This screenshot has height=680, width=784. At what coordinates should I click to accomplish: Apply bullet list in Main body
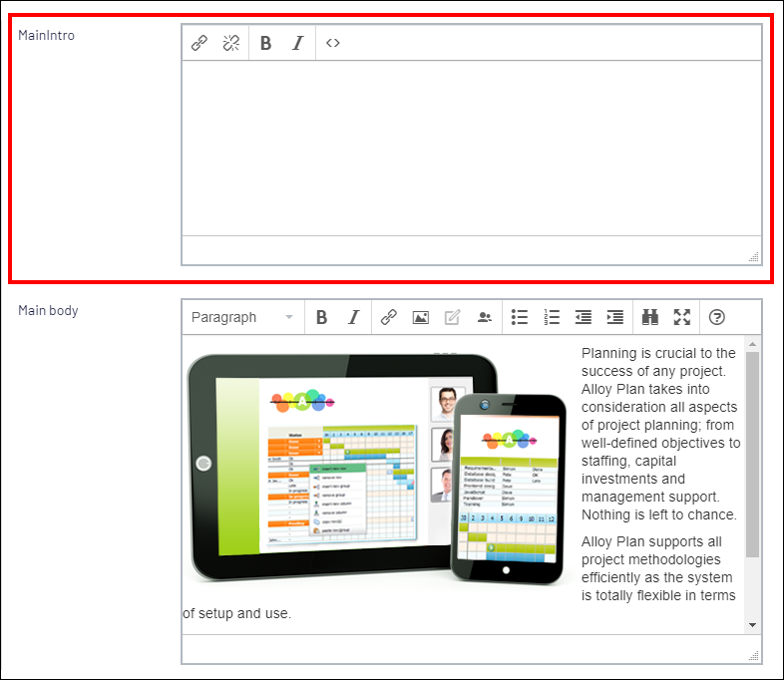[x=520, y=317]
